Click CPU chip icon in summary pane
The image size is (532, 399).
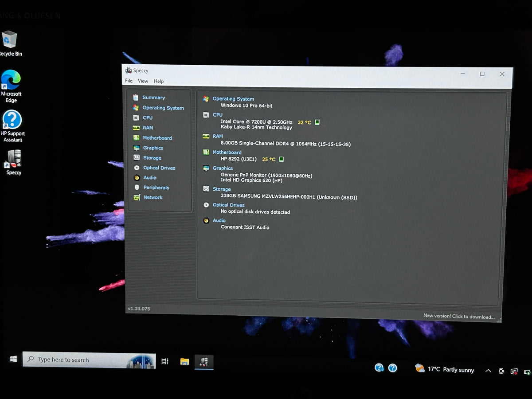click(206, 115)
